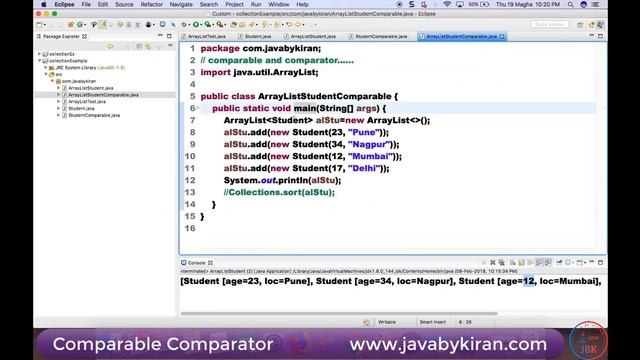Open the Run menu
The width and height of the screenshot is (640, 360).
pos(256,4)
